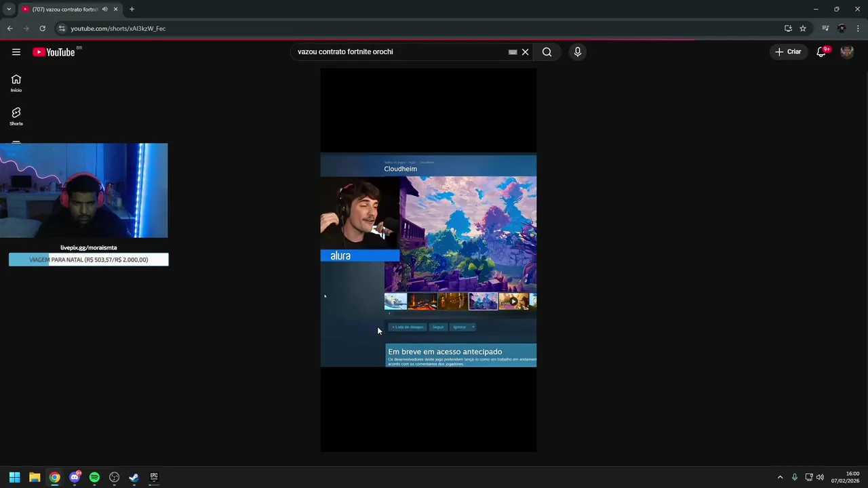This screenshot has height=488, width=868.
Task: Go to the YouTube home logo
Action: tap(54, 52)
